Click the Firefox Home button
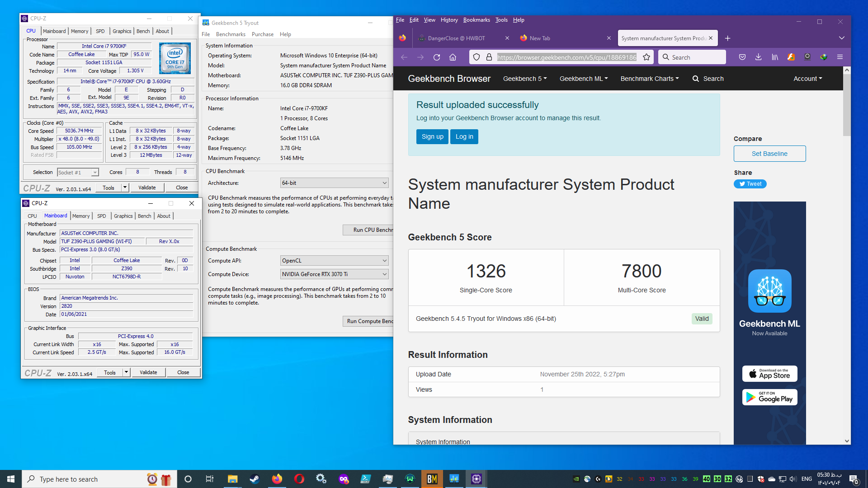Image resolution: width=868 pixels, height=488 pixels. 453,57
